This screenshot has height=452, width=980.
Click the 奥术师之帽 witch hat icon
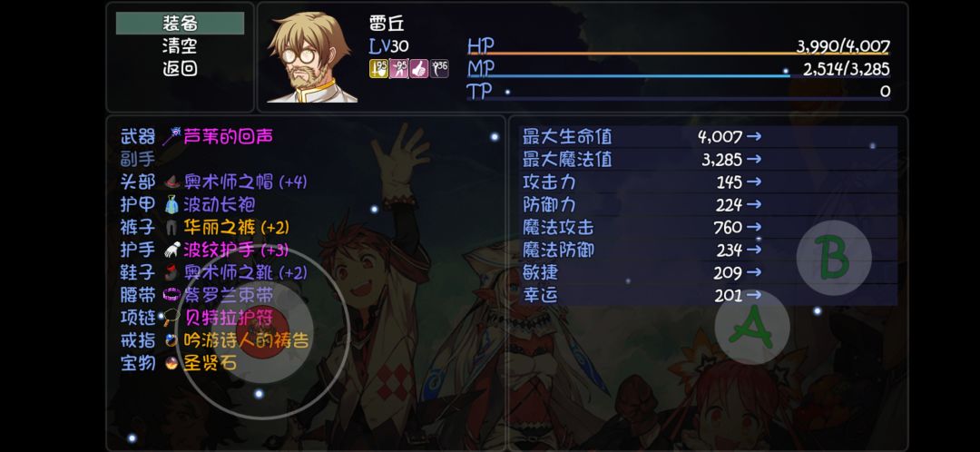click(x=171, y=182)
